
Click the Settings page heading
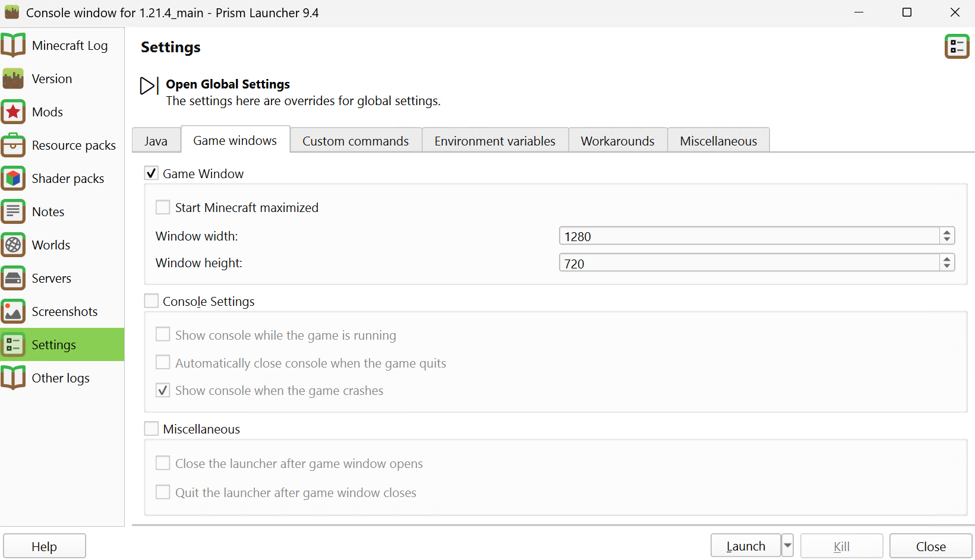pos(171,47)
